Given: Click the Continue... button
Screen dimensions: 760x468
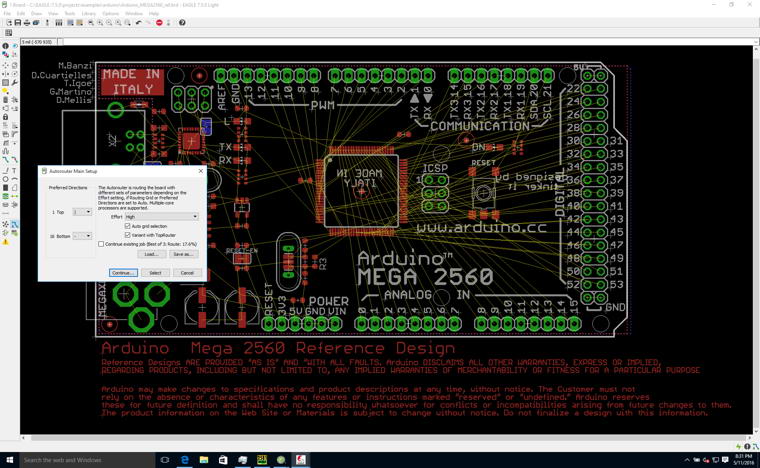Looking at the screenshot, I should point(123,273).
